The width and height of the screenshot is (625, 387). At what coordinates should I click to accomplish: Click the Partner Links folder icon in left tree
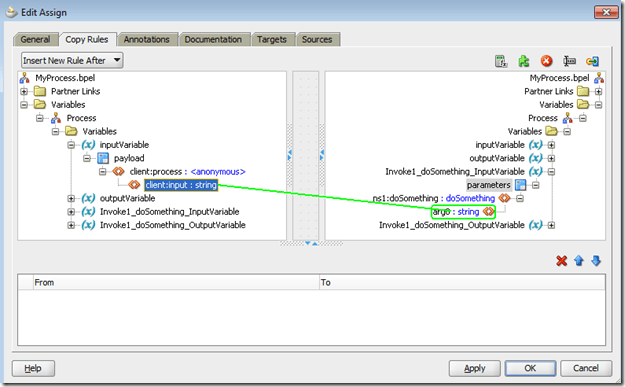point(40,92)
